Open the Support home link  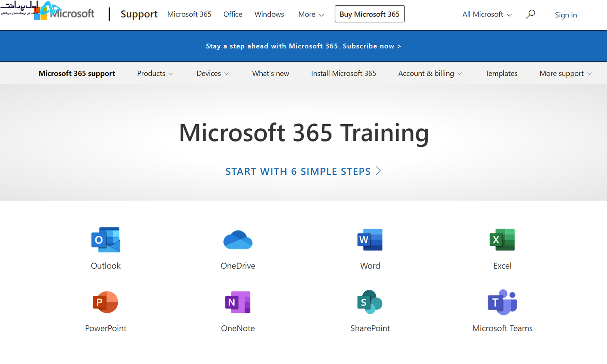coord(139,14)
